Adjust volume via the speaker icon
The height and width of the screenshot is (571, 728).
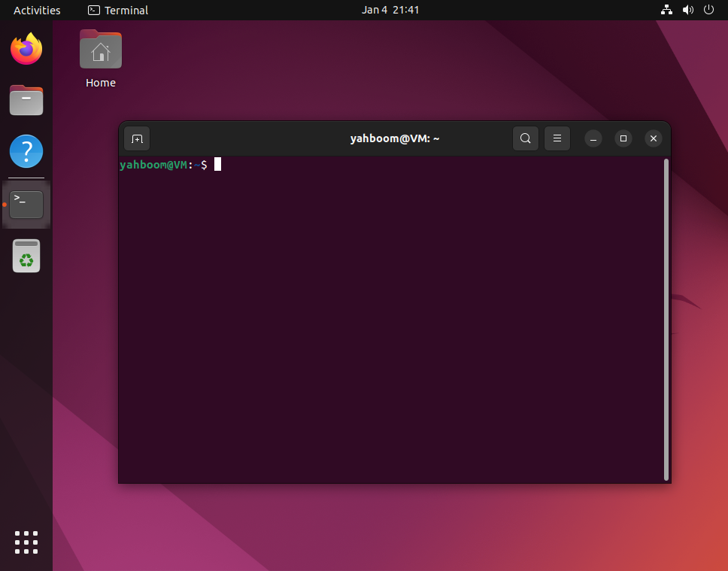coord(687,10)
